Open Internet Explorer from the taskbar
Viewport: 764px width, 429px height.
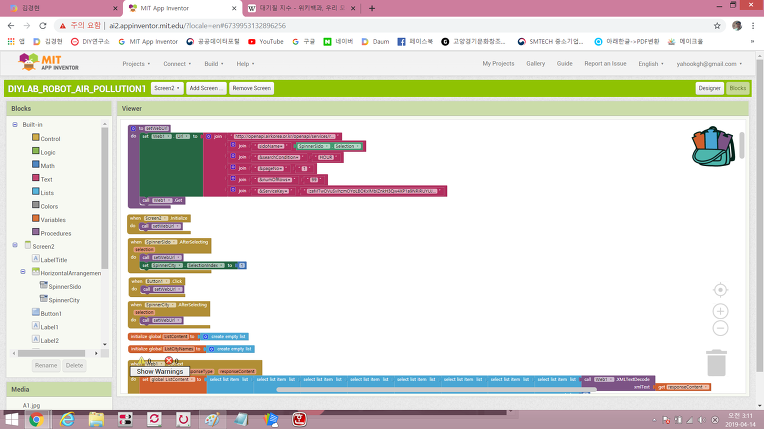67,419
